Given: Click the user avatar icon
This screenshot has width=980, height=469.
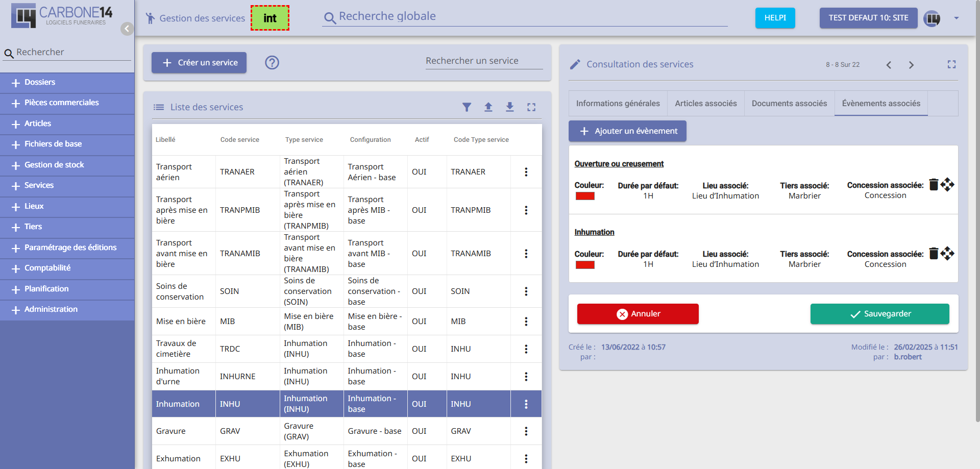Looking at the screenshot, I should 932,18.
